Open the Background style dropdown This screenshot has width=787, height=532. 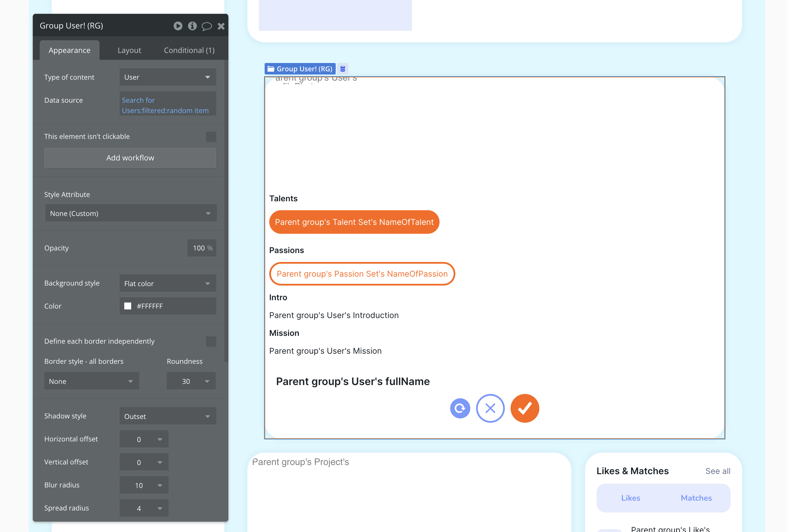[x=168, y=284]
